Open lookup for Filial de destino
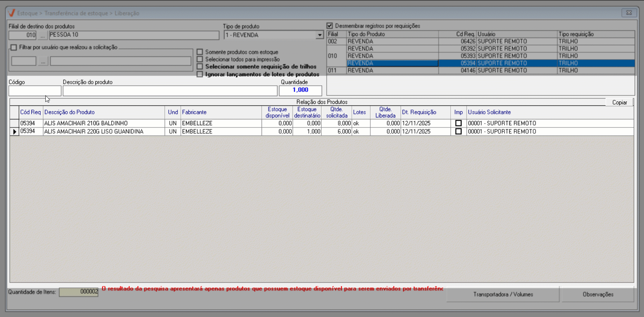Image resolution: width=644 pixels, height=317 pixels. 43,35
